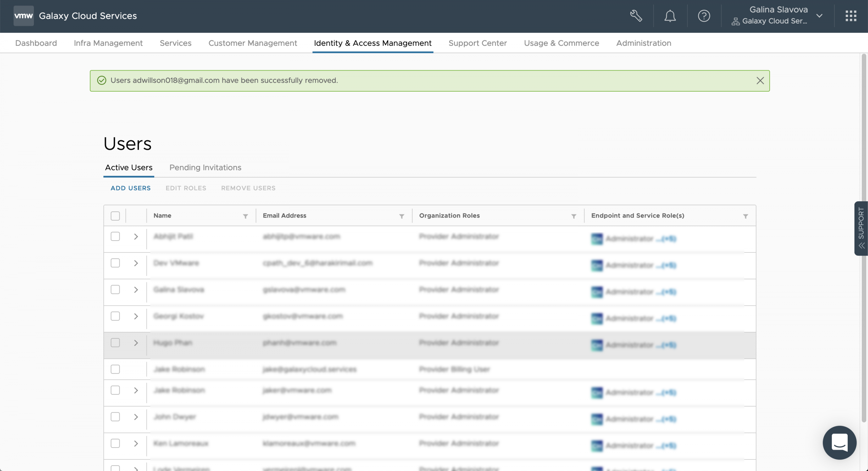Click the Name column filter icon
The height and width of the screenshot is (471, 868).
pyautogui.click(x=245, y=216)
